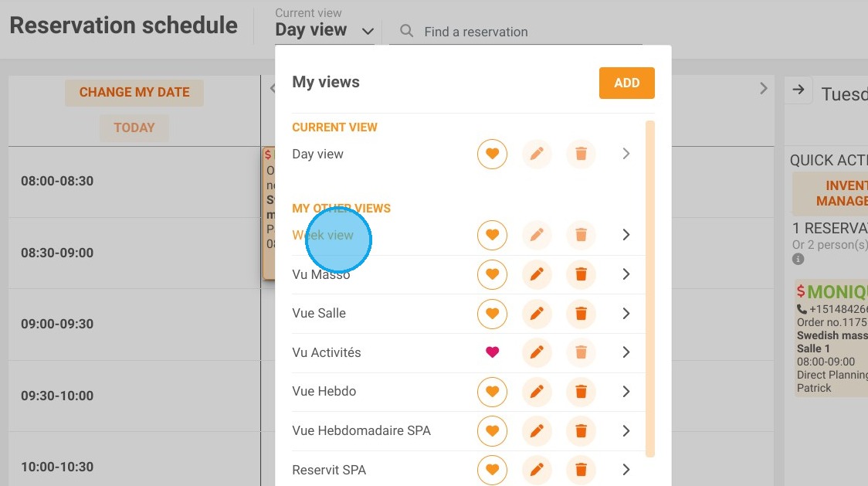Open the Monique reservation card

[x=831, y=338]
